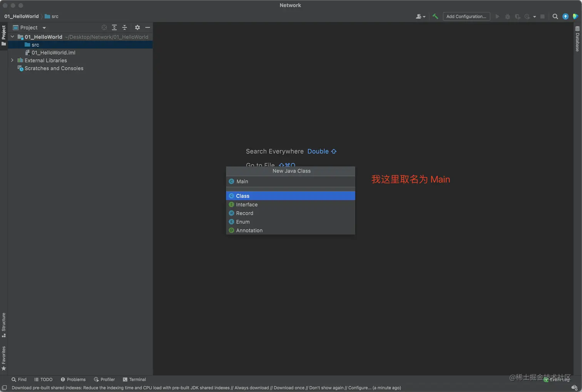Click Select Opened File target icon

(104, 28)
